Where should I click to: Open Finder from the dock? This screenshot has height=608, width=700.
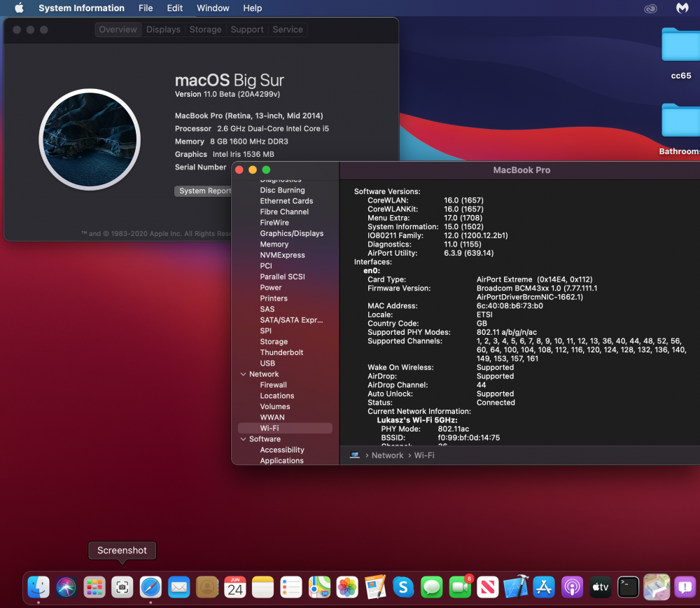(x=38, y=587)
